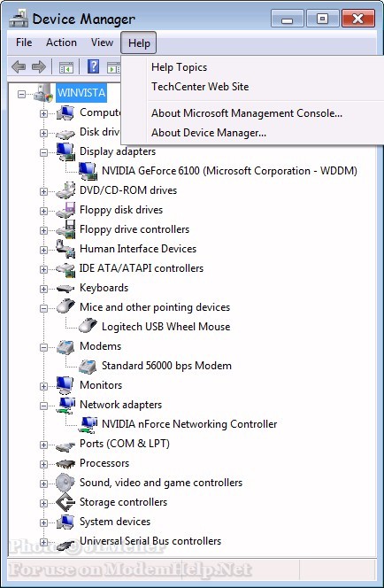Expand the Computer category node
Image resolution: width=384 pixels, height=588 pixels.
click(44, 113)
